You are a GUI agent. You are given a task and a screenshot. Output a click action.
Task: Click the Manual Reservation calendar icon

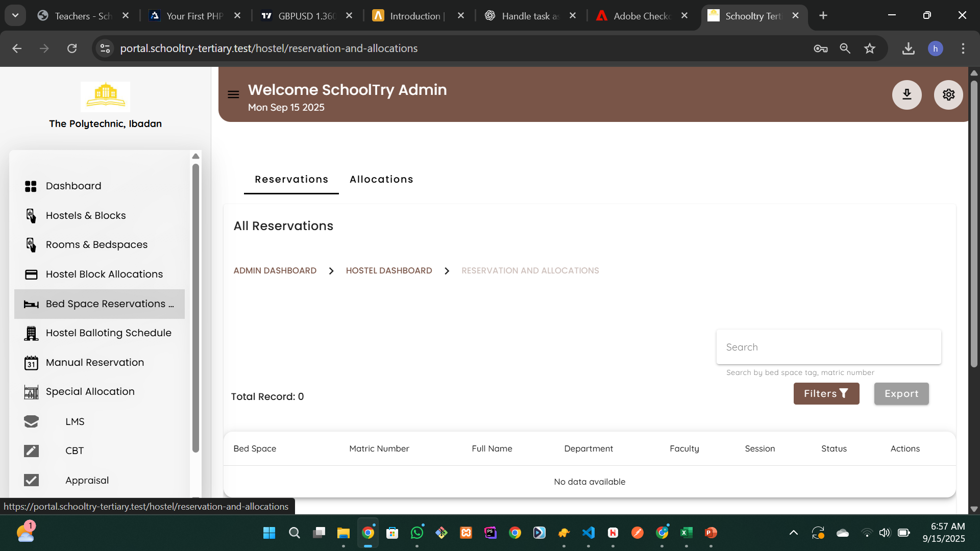coord(31,363)
